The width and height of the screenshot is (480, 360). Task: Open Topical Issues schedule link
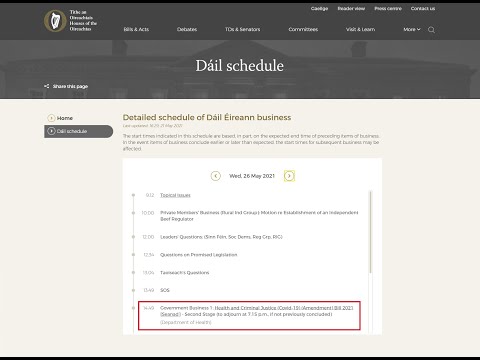point(175,195)
